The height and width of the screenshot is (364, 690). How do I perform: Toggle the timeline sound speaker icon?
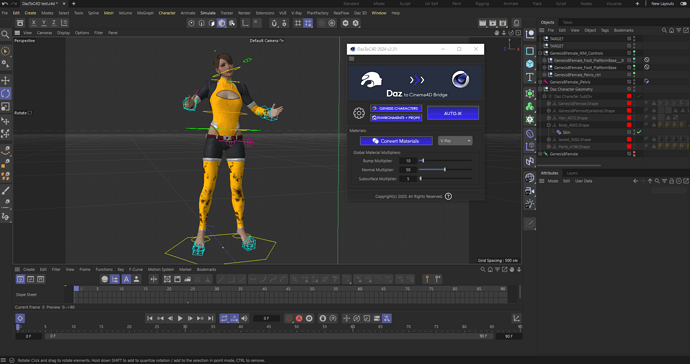(244, 318)
